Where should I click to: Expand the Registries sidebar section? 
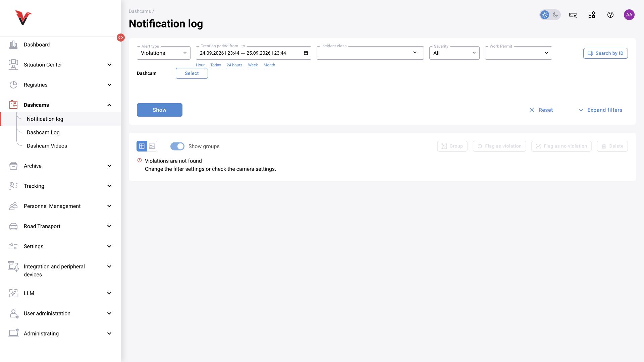click(60, 85)
